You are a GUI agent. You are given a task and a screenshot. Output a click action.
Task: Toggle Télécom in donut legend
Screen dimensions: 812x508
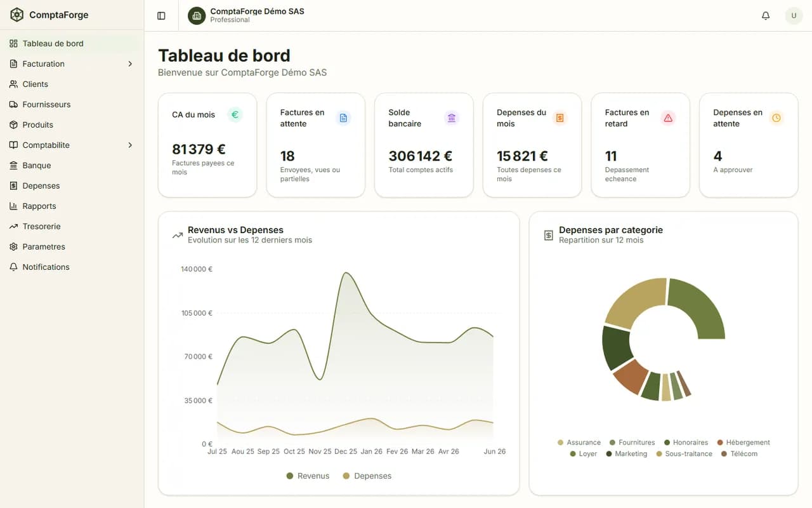coord(740,454)
